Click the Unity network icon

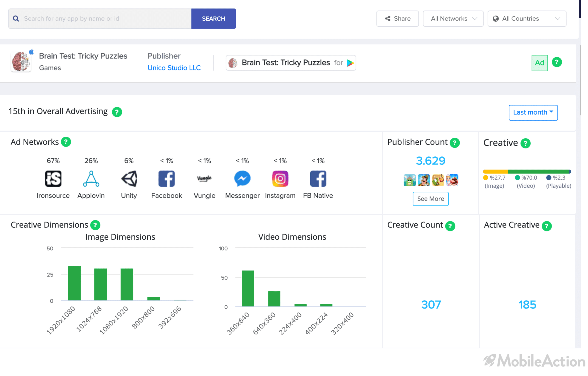pos(129,179)
